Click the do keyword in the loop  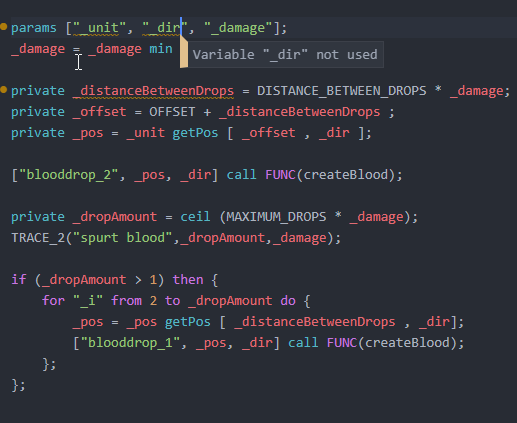pos(288,301)
